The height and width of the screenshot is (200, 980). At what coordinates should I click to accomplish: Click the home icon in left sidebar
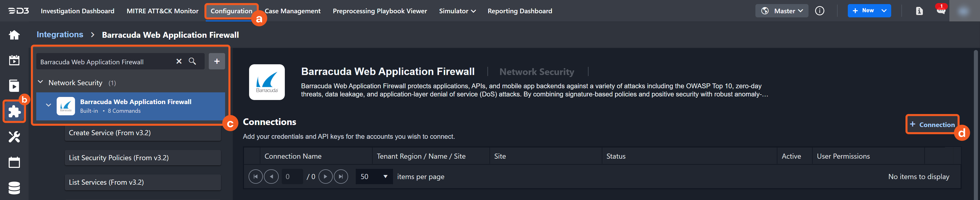point(14,35)
